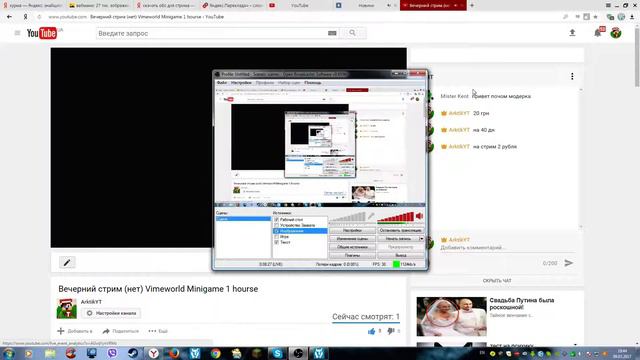This screenshot has height=360, width=640.
Task: Adjust OBS microphone volume grey meter
Action: coord(348,218)
